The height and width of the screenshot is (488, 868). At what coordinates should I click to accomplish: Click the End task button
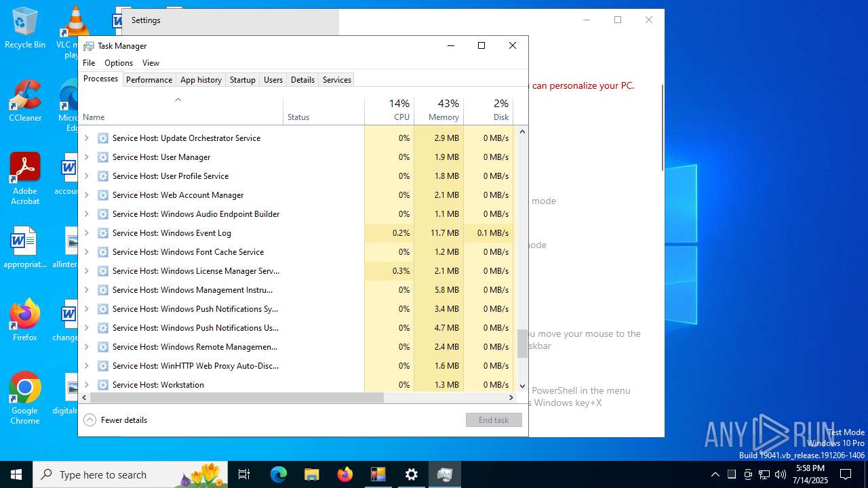point(494,420)
